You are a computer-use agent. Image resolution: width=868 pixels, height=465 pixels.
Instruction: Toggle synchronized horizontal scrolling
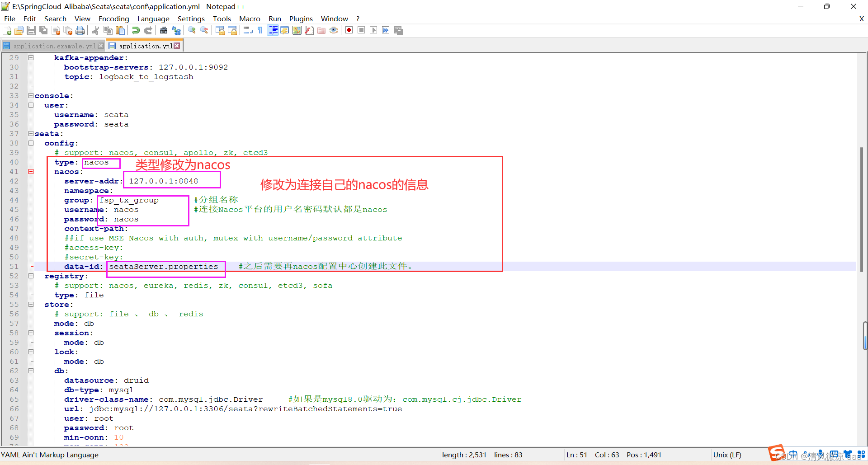pyautogui.click(x=232, y=30)
